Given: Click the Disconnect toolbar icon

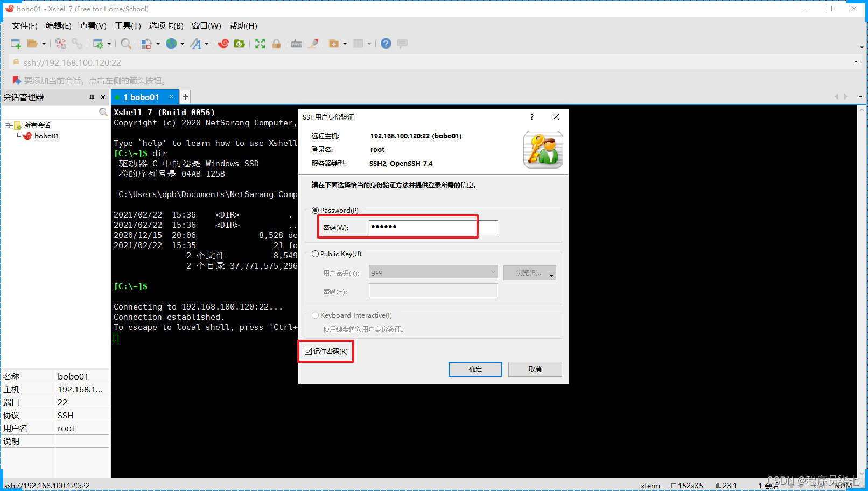Looking at the screenshot, I should click(61, 44).
